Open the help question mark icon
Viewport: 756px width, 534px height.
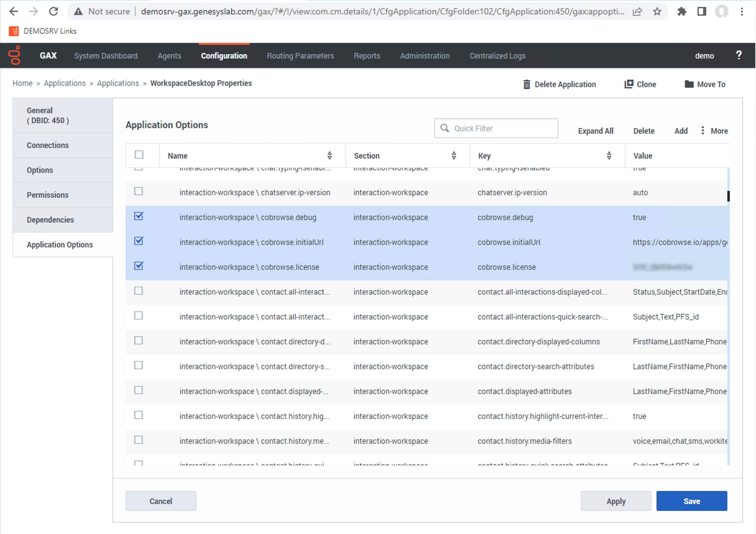739,55
